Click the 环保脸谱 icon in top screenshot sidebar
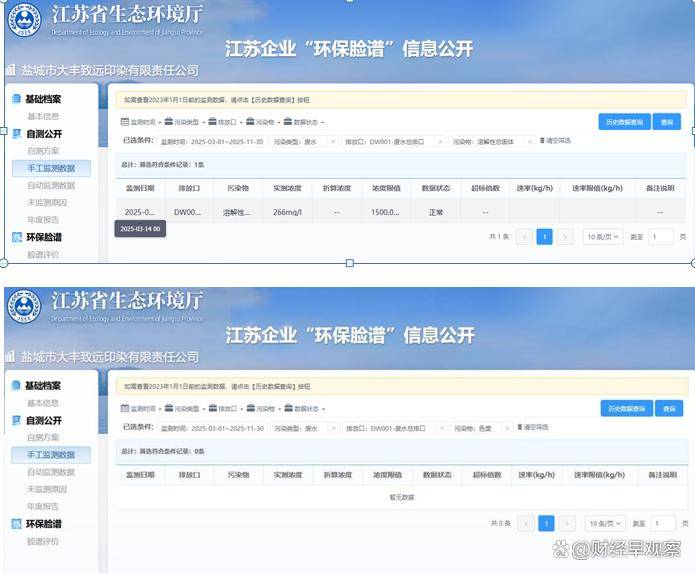695x574 pixels. coord(16,237)
